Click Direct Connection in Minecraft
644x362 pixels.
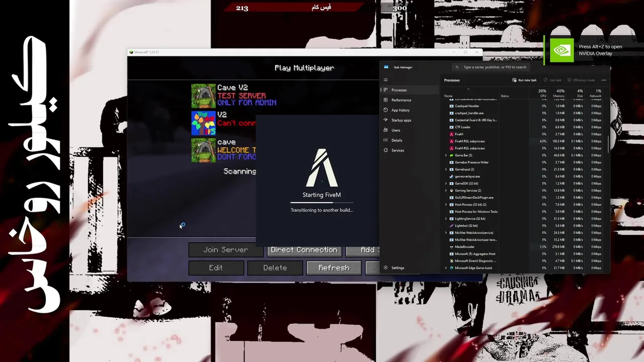(304, 250)
